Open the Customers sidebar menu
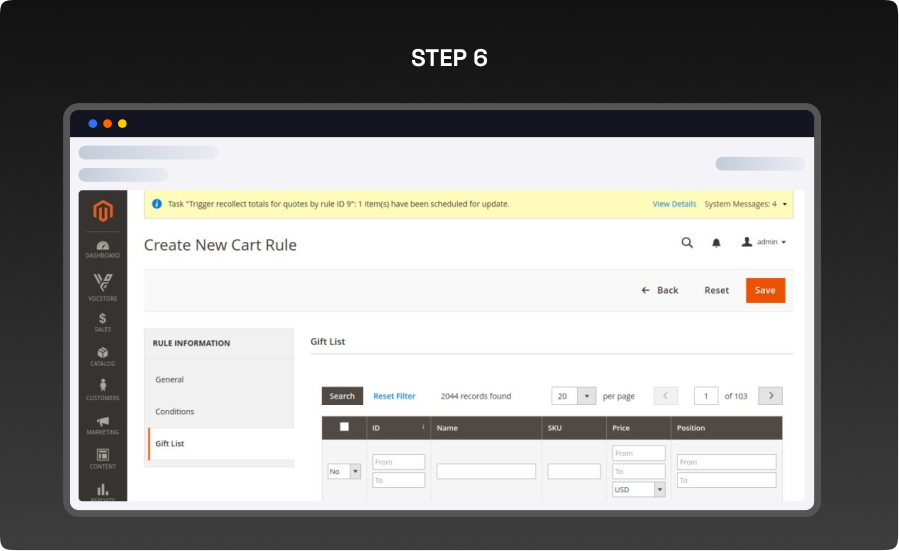899x551 pixels. pyautogui.click(x=103, y=390)
